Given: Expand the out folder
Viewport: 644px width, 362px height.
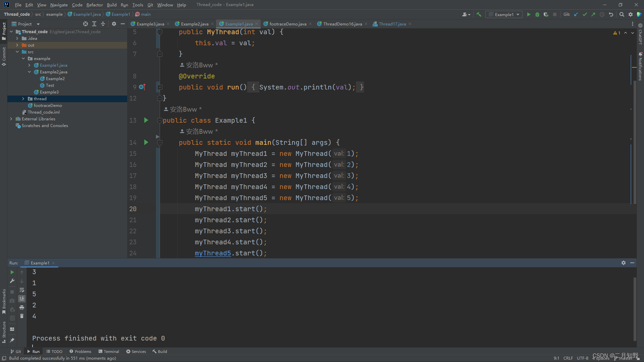Looking at the screenshot, I should tap(17, 45).
